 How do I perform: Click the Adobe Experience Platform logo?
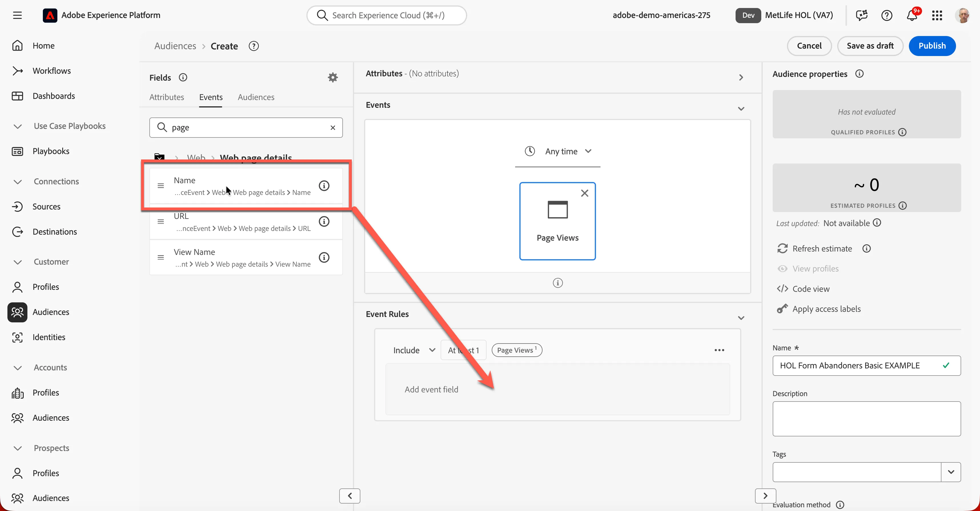point(50,15)
